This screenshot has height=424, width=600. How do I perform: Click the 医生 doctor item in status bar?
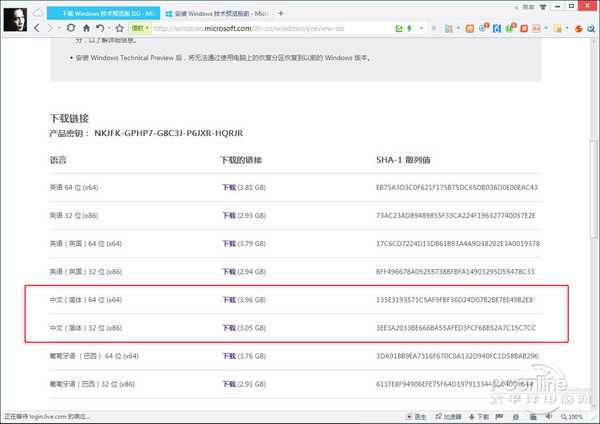click(416, 417)
